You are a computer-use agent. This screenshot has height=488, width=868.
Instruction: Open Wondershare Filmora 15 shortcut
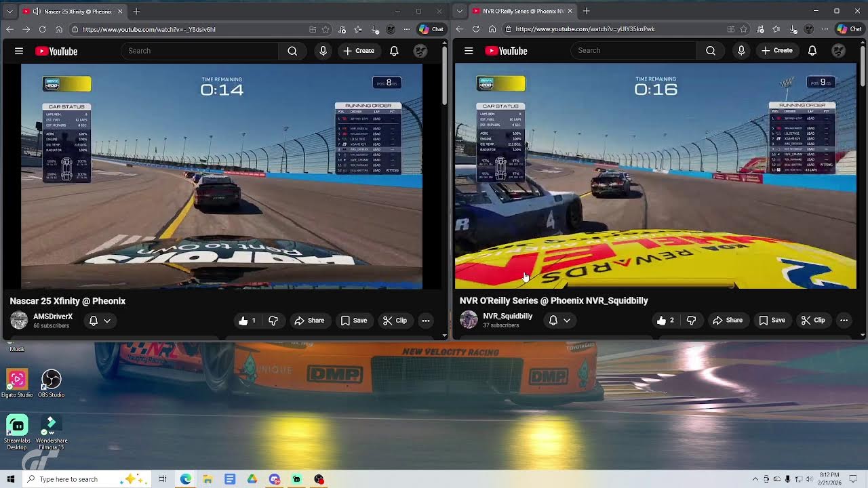pyautogui.click(x=51, y=432)
